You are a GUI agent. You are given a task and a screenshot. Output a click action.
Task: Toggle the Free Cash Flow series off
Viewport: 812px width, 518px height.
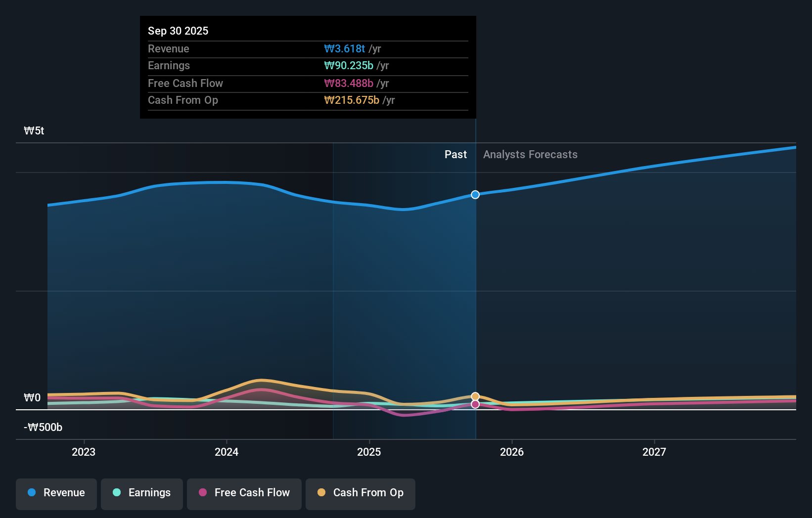click(x=244, y=493)
